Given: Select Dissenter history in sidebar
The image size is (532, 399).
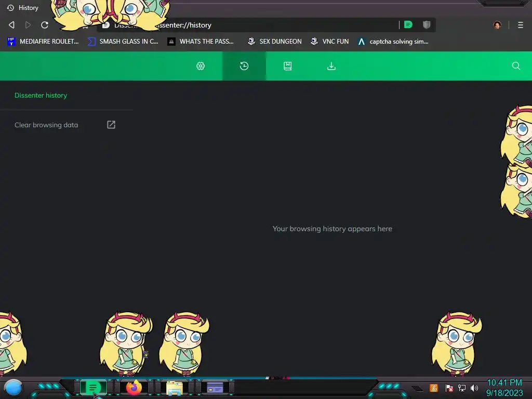Looking at the screenshot, I should tap(41, 96).
